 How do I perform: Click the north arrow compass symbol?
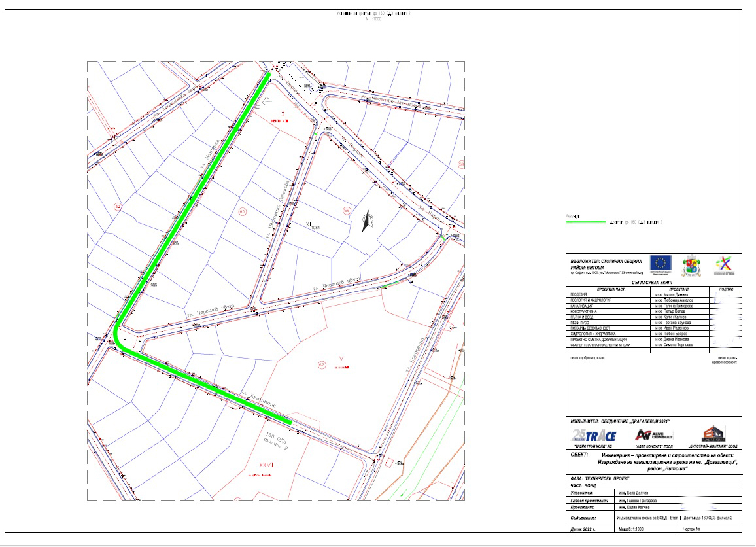coord(368,222)
